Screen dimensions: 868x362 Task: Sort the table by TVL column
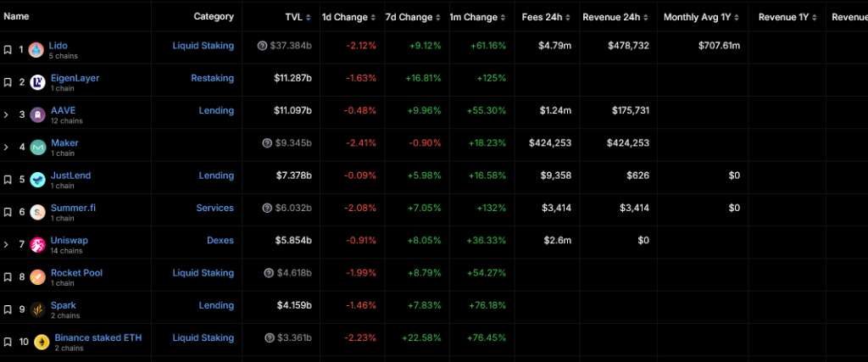tap(298, 17)
